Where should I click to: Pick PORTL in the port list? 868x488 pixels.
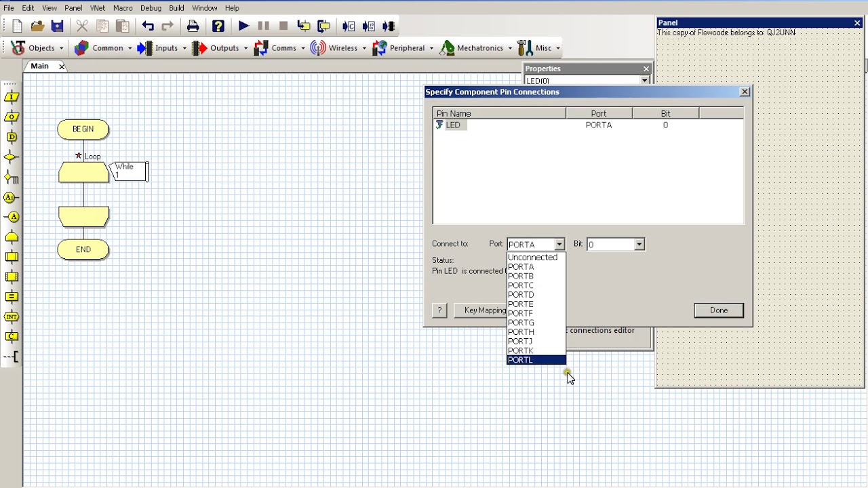(536, 360)
